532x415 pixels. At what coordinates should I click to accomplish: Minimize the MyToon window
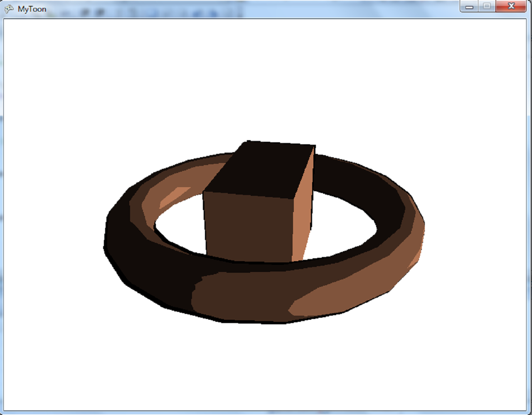pos(470,6)
